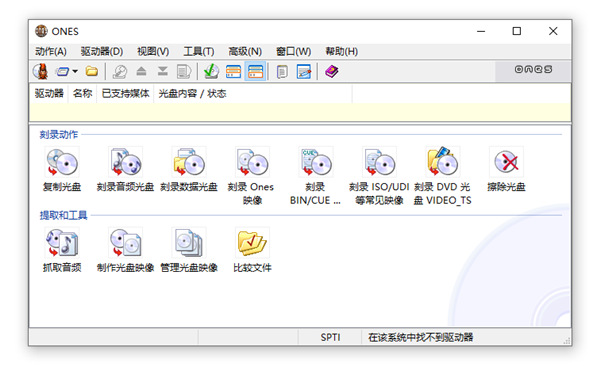Viewport: 600px width, 366px height.
Task: Open help via the purple book icon
Action: [x=331, y=71]
